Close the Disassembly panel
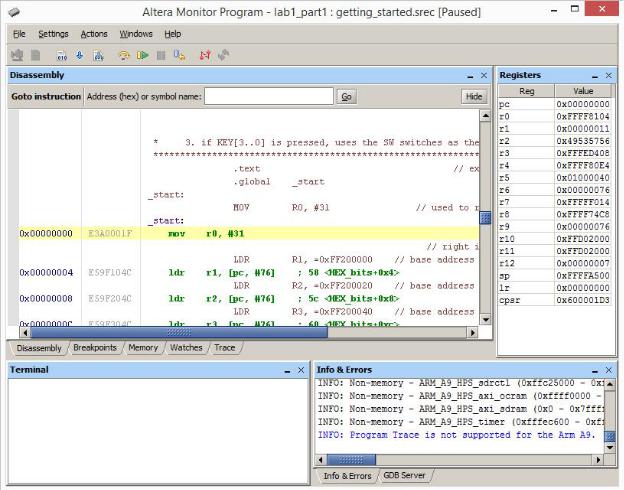This screenshot has width=624, height=490. (484, 75)
